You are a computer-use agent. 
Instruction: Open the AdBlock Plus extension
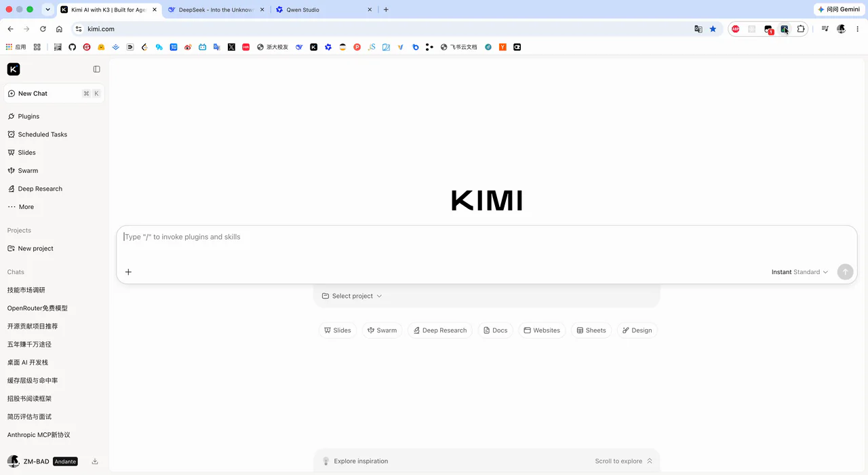click(736, 29)
